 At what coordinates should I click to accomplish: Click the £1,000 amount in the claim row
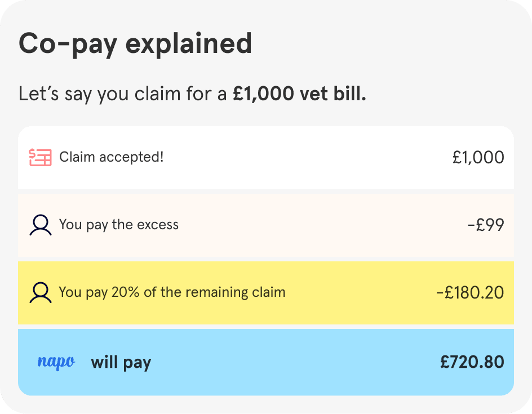coord(478,157)
